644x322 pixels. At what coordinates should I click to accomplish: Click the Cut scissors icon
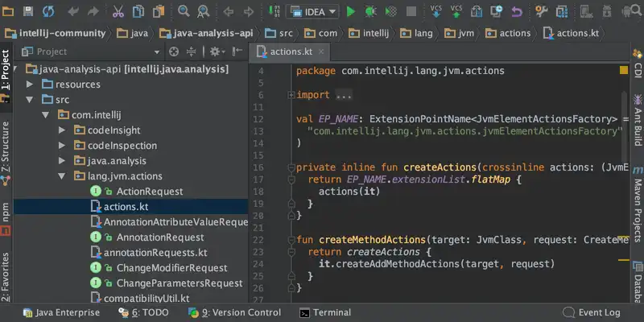coord(118,11)
